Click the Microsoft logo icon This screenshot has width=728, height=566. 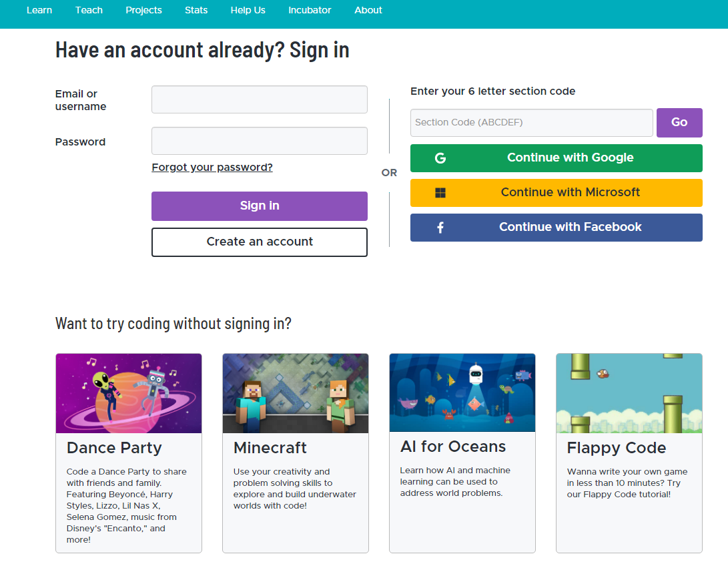tap(440, 193)
